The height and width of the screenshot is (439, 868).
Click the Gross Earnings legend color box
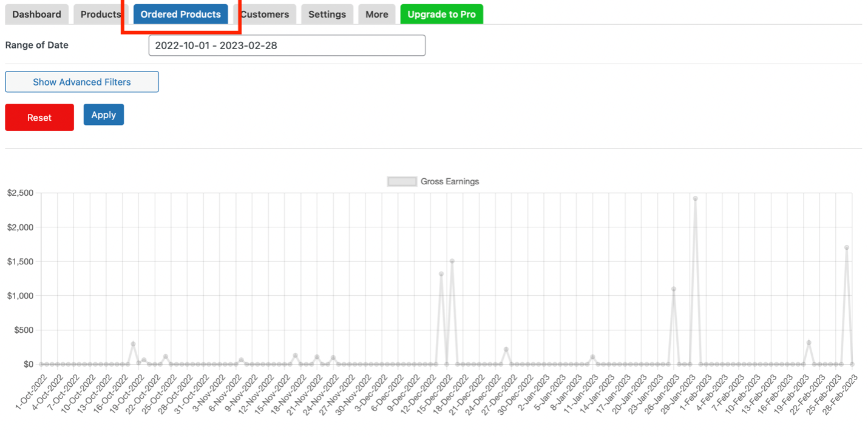402,181
